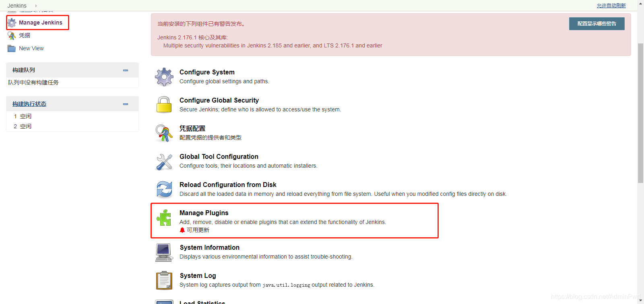This screenshot has width=644, height=304.
Task: Open the System Log link
Action: pos(198,275)
